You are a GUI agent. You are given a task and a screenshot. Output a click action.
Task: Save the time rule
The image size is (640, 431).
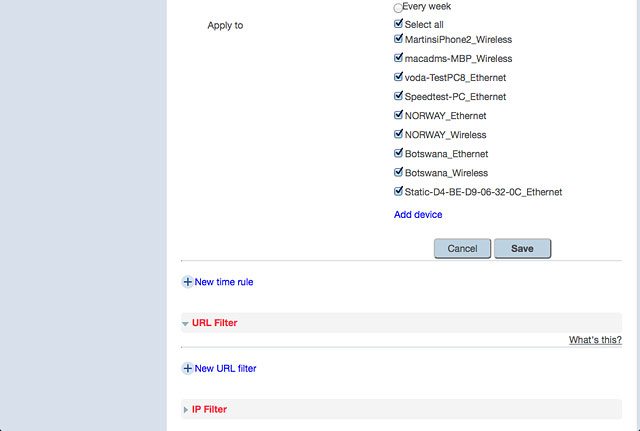(522, 249)
